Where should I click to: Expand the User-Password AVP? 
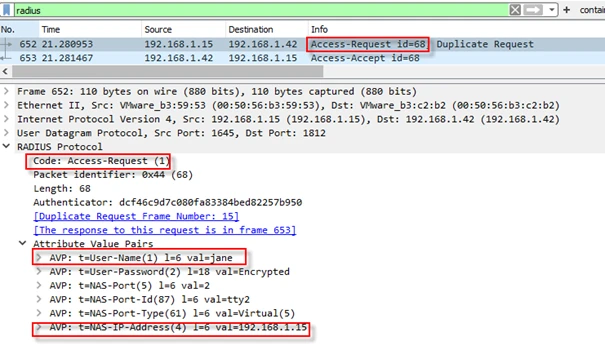pos(39,272)
